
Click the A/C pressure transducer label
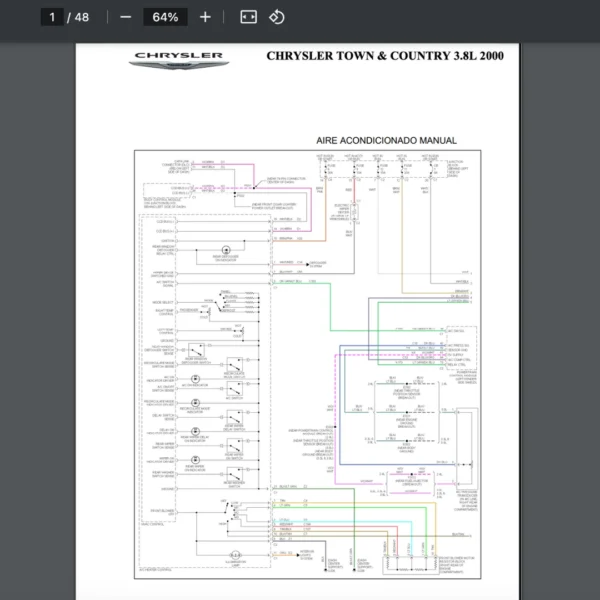coord(466,495)
